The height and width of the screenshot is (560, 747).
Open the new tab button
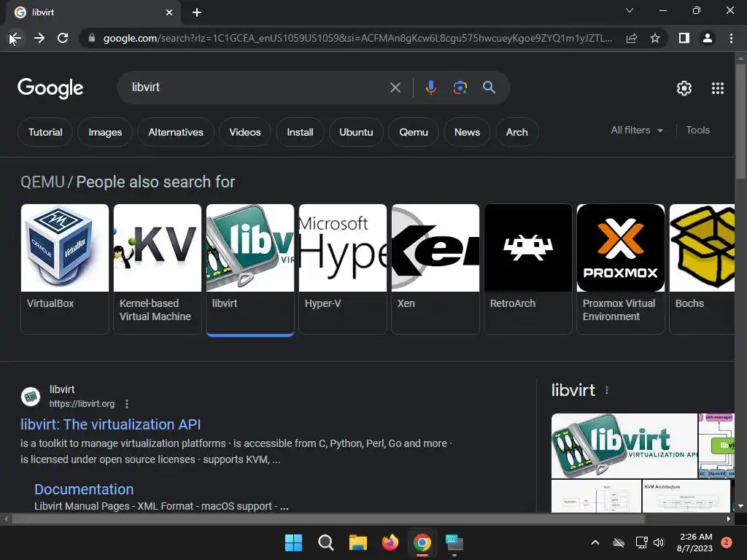[197, 12]
